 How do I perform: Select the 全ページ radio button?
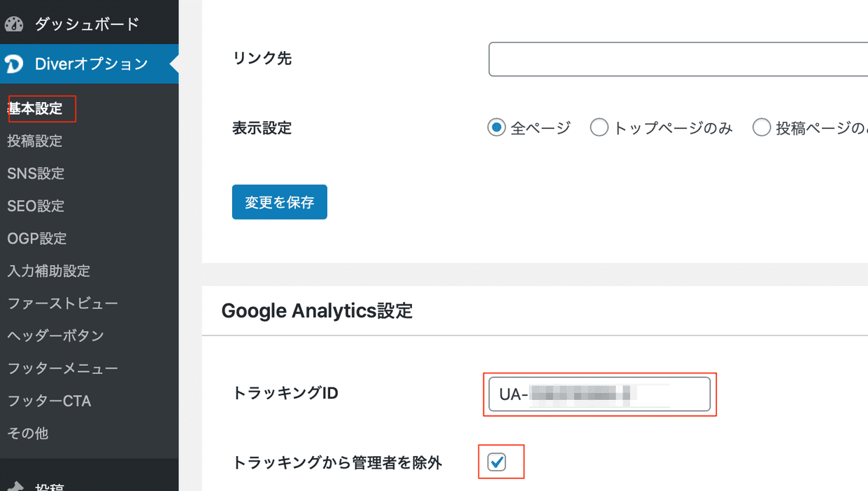[497, 128]
